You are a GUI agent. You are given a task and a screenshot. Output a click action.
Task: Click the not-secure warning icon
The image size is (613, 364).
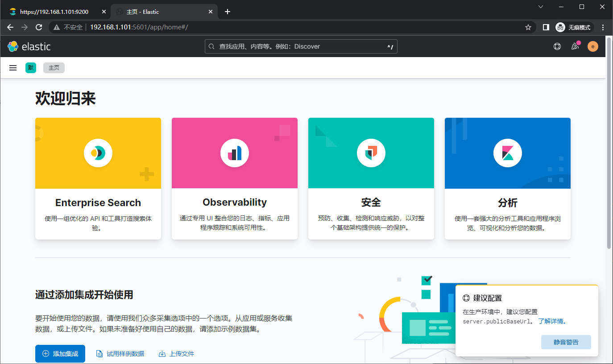click(x=57, y=27)
